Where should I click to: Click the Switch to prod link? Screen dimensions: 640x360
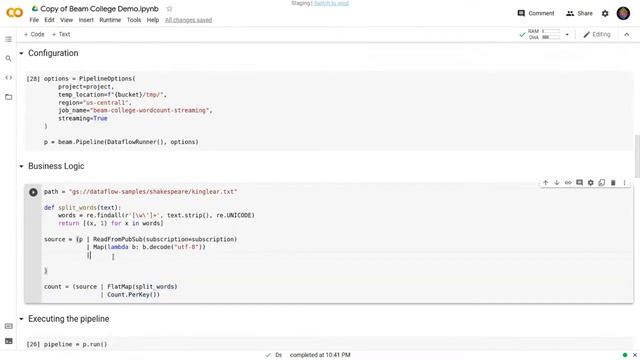(x=331, y=3)
